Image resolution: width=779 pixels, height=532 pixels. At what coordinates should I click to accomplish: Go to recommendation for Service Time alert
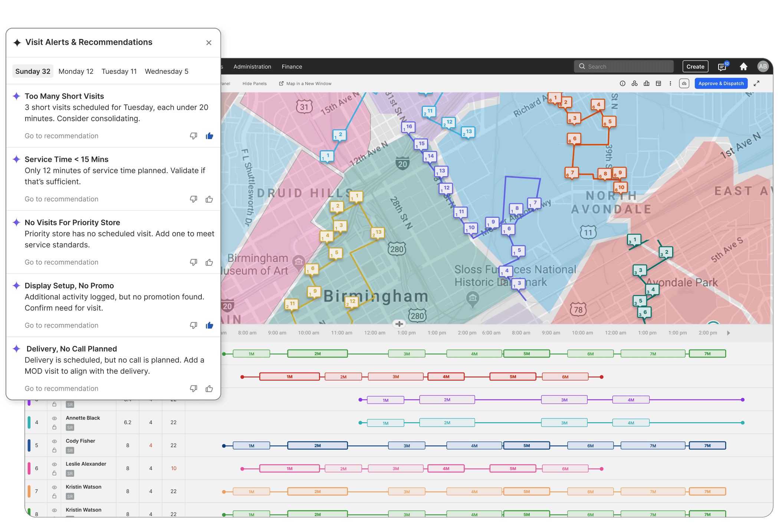62,199
